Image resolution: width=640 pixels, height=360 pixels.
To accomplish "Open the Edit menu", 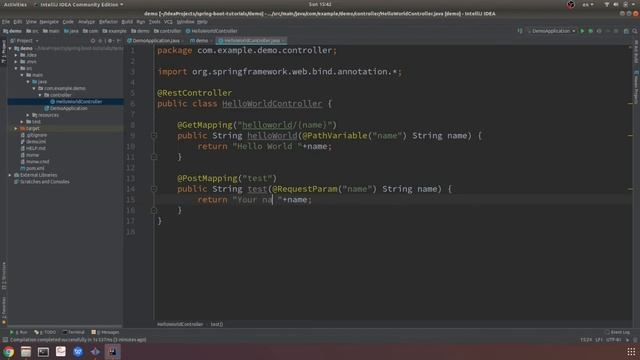I will click(x=18, y=22).
